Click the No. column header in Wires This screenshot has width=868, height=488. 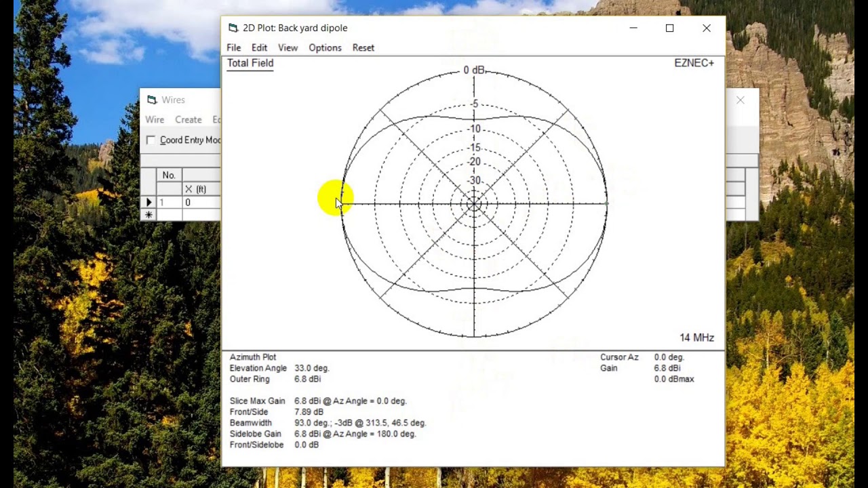click(x=169, y=175)
